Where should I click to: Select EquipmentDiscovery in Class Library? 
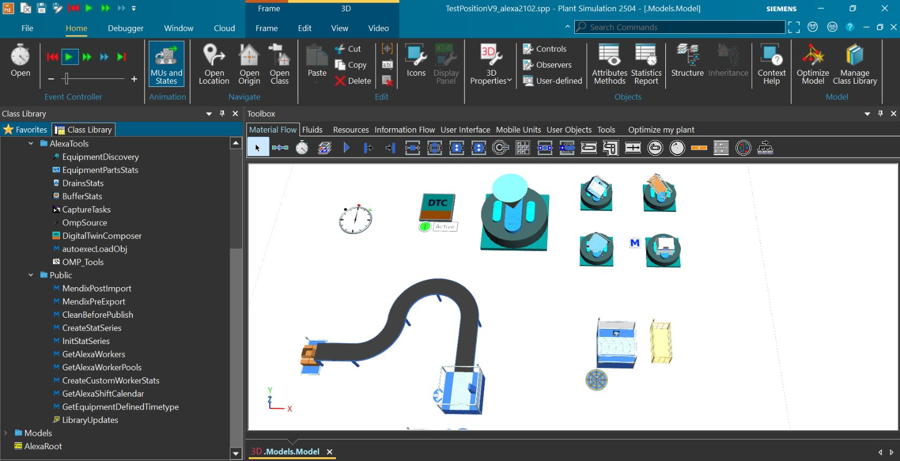[100, 157]
